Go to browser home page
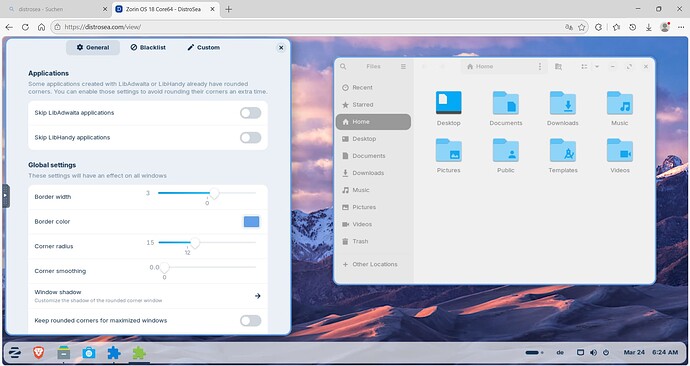The image size is (690, 366). point(41,27)
